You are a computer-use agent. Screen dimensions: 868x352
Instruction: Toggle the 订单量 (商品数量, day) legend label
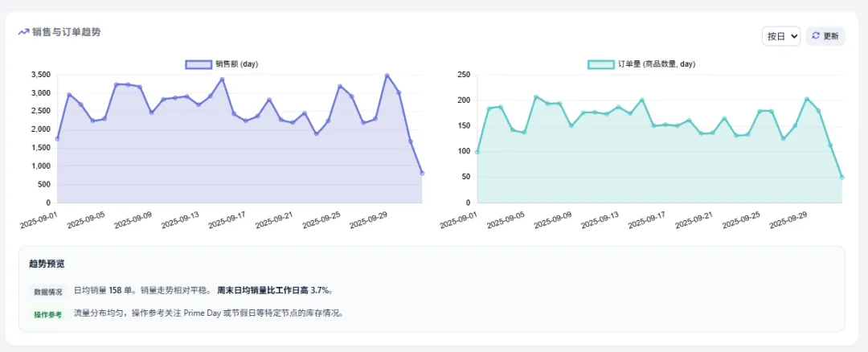click(x=657, y=63)
